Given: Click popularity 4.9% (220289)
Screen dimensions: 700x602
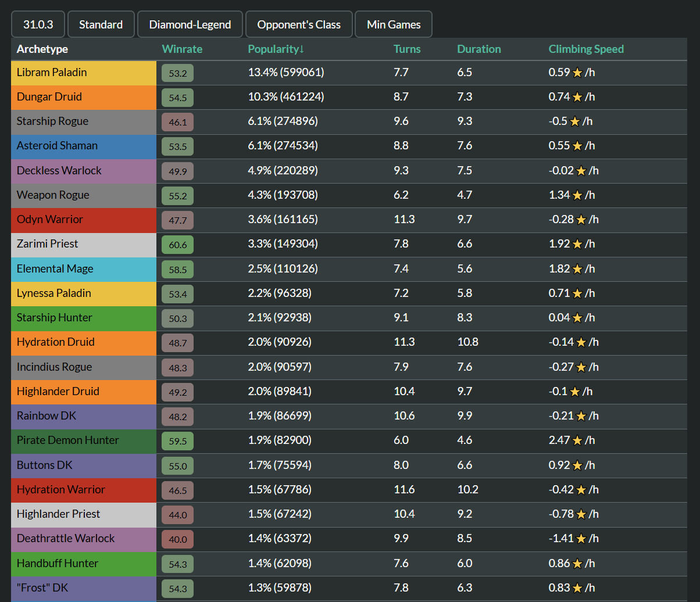Looking at the screenshot, I should [283, 171].
